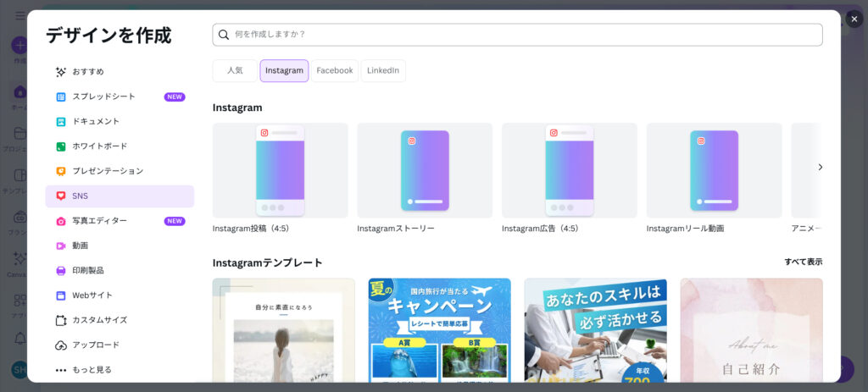Screen dimensions: 868x392
Task: Click the Webサイト browser icon
Action: point(61,295)
